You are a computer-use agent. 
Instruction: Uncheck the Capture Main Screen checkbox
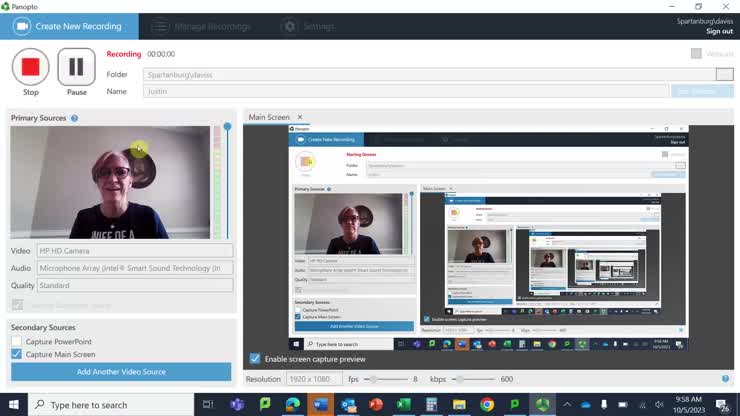point(16,354)
